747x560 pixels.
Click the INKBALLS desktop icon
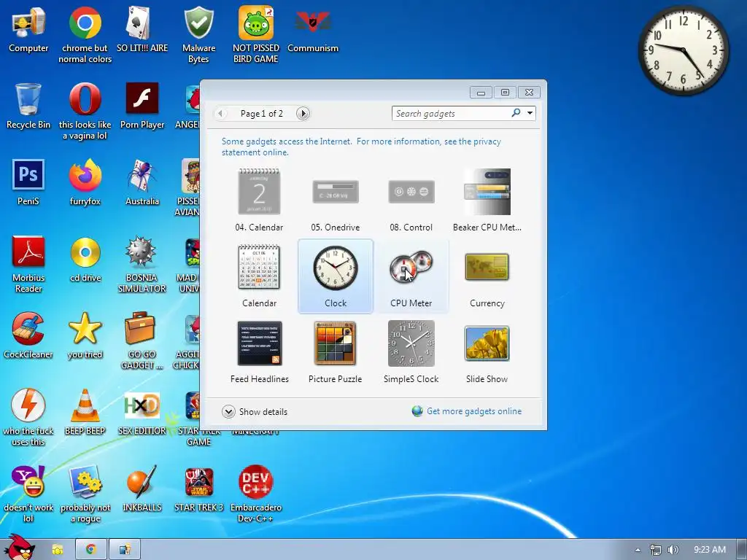(142, 489)
